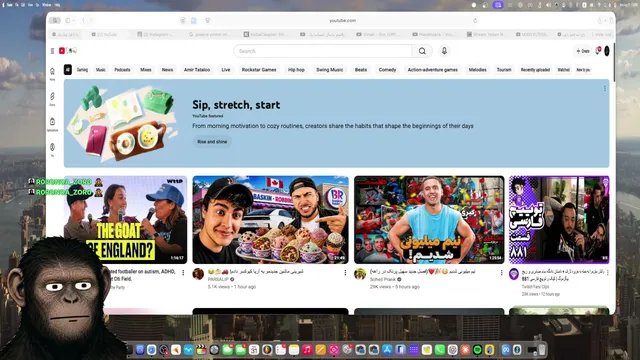Screen dimensions: 640x360
Task: Open the muscular man blue shirt thumbnail
Action: (x=429, y=220)
